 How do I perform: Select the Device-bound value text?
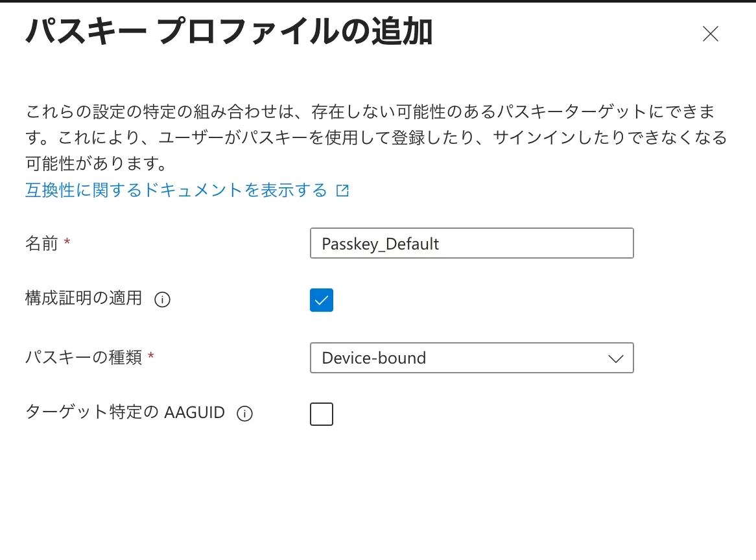click(373, 358)
